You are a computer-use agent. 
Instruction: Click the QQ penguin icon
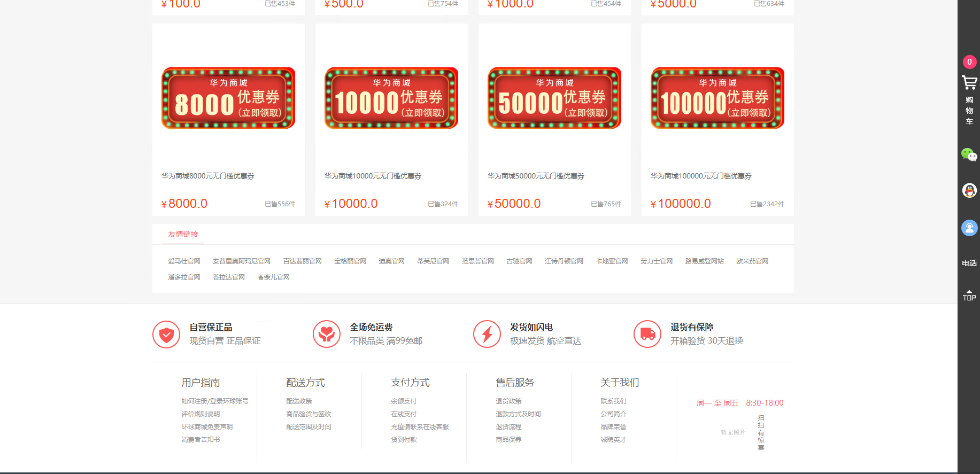coord(969,190)
